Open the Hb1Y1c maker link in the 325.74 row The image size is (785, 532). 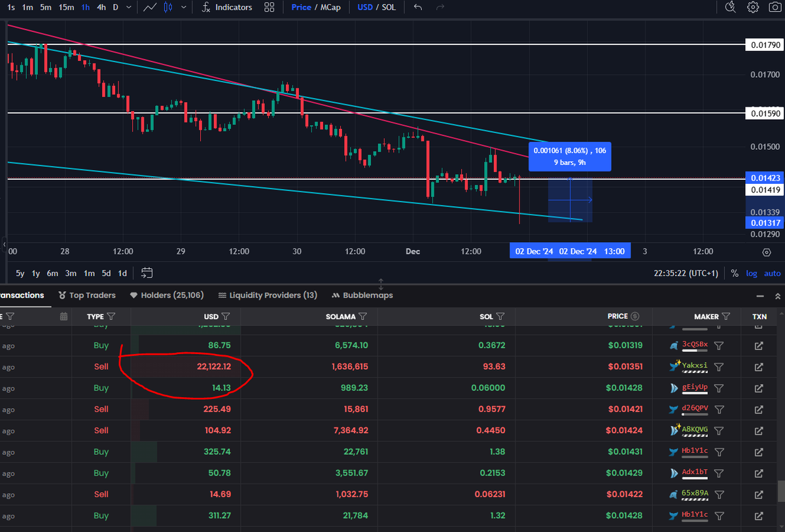pyautogui.click(x=695, y=450)
